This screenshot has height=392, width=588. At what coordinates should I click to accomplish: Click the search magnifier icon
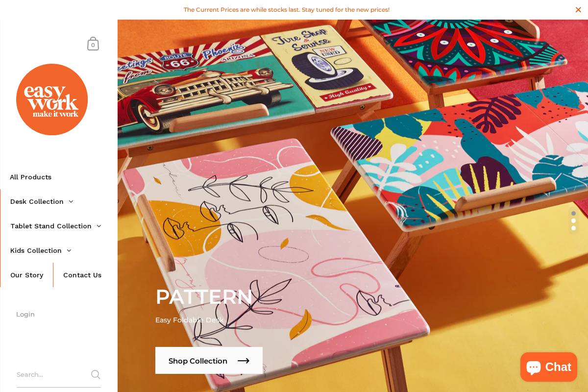96,374
